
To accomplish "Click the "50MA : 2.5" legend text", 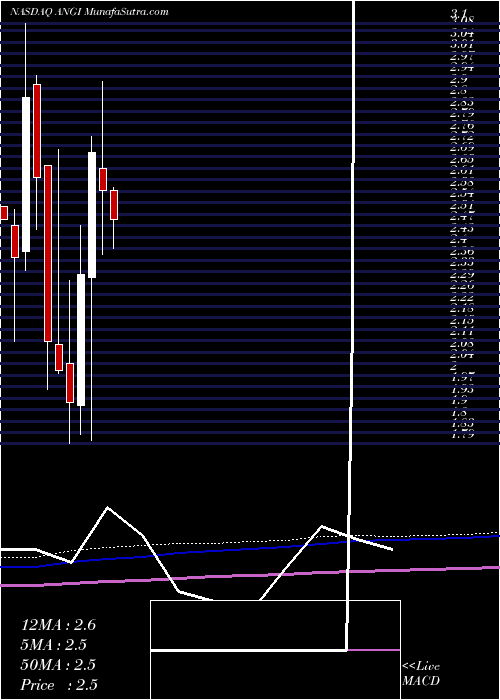I will click(58, 665).
